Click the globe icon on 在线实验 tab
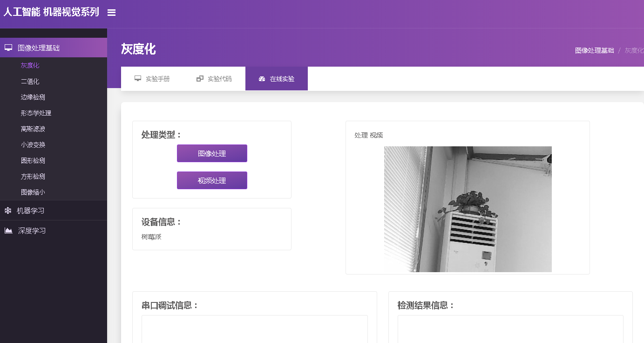644x343 pixels. point(262,78)
